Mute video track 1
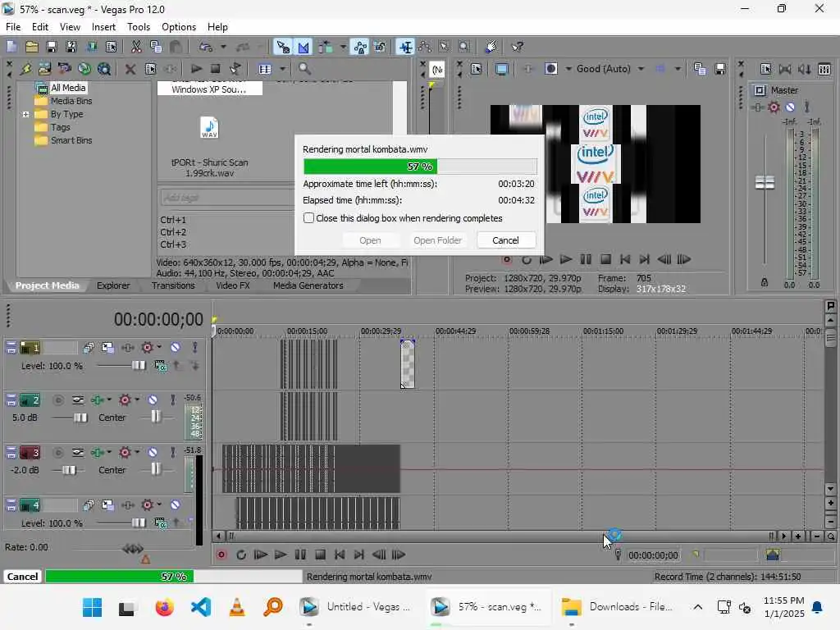Image resolution: width=840 pixels, height=630 pixels. click(x=176, y=347)
